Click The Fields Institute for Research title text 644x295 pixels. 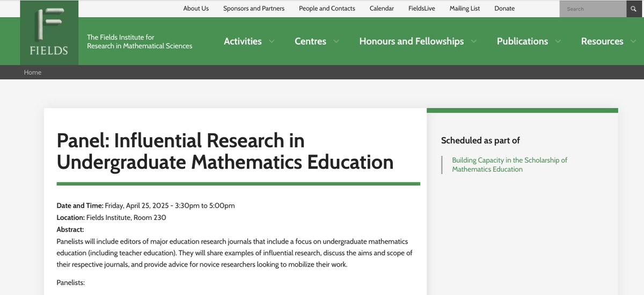140,41
